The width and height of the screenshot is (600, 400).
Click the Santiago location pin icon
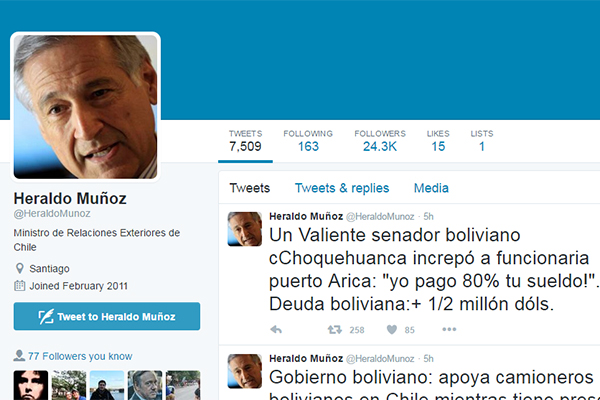point(20,268)
